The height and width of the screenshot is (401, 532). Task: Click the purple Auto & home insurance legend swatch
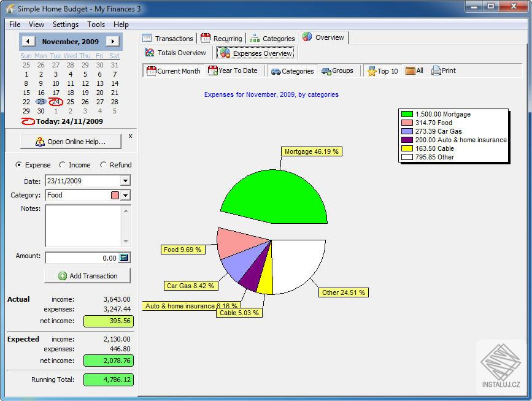407,140
